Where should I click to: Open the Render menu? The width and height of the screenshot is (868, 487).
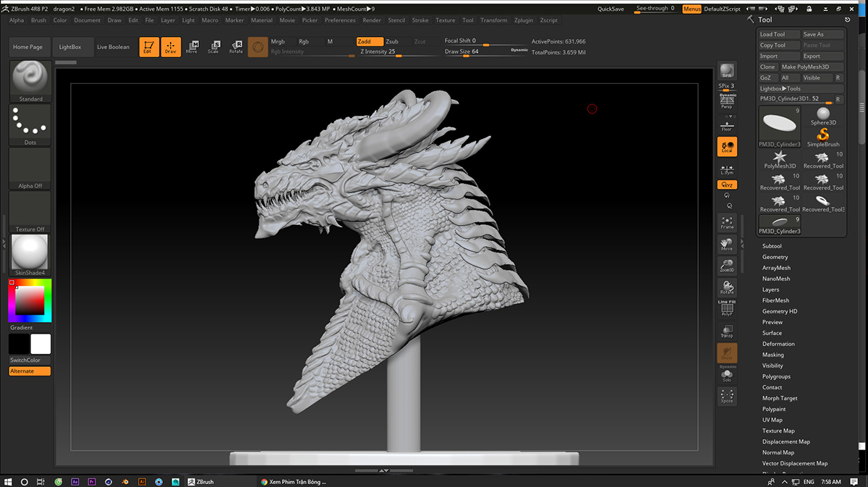(372, 20)
